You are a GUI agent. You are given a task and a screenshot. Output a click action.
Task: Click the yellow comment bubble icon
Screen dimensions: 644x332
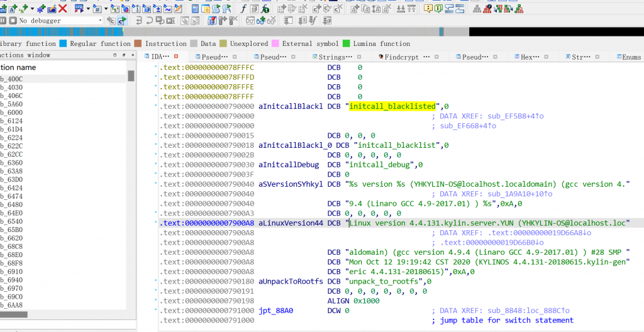point(428,9)
